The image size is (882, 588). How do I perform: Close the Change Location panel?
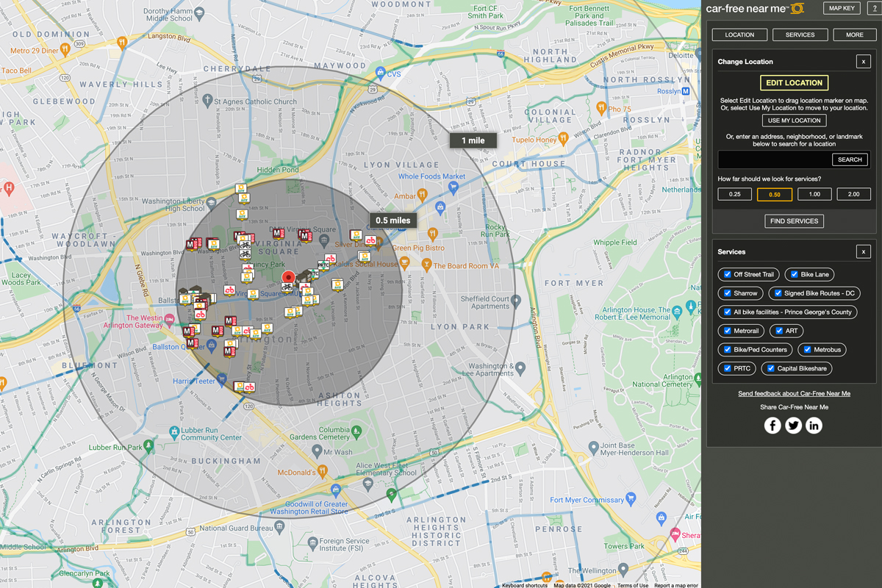864,62
